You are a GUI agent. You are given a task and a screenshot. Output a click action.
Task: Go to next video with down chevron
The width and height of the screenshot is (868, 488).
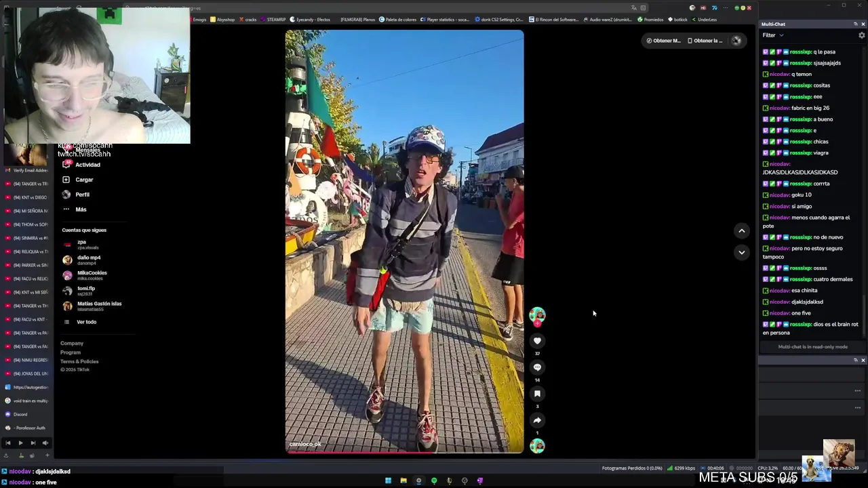click(x=741, y=252)
